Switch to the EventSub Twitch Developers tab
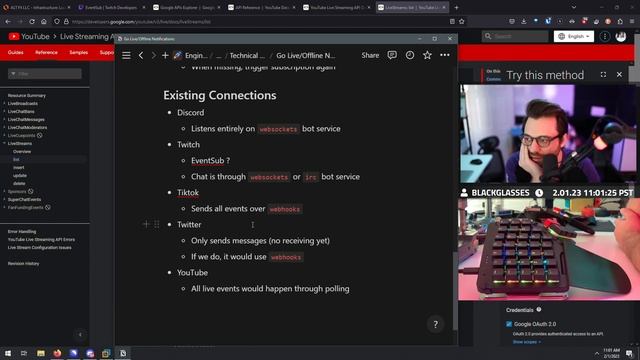 pos(111,7)
